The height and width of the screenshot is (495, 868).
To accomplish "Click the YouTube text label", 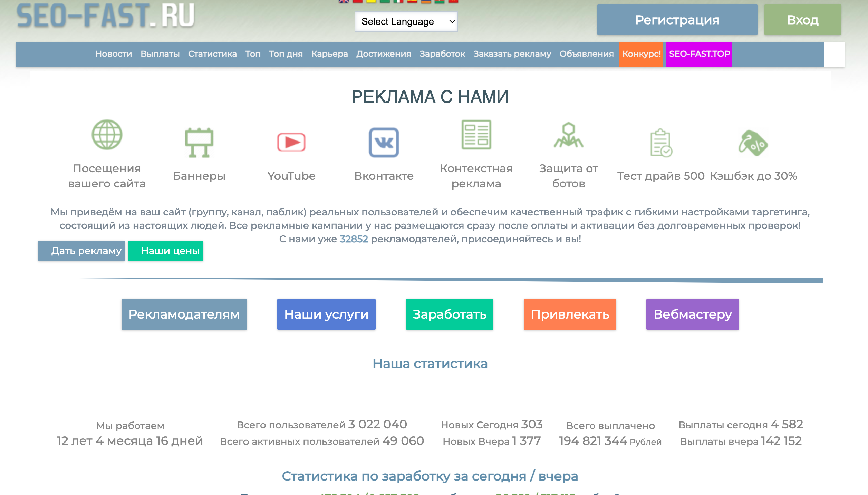I will tap(291, 176).
